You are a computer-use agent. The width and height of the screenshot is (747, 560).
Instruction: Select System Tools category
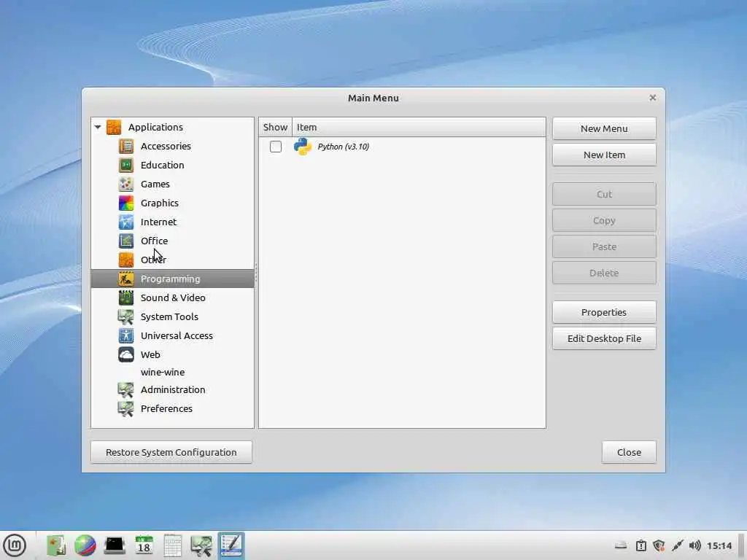point(169,316)
